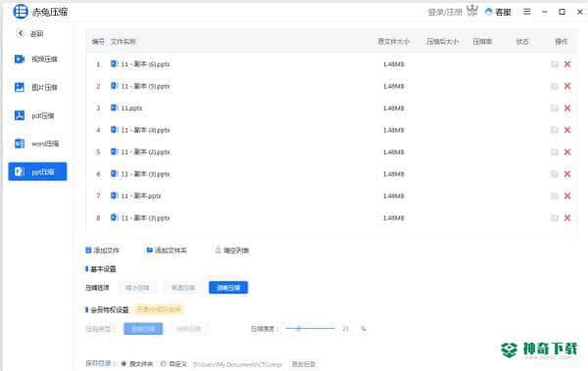Switch to 图片压缩 image compression
This screenshot has width=588, height=371.
coord(36,87)
